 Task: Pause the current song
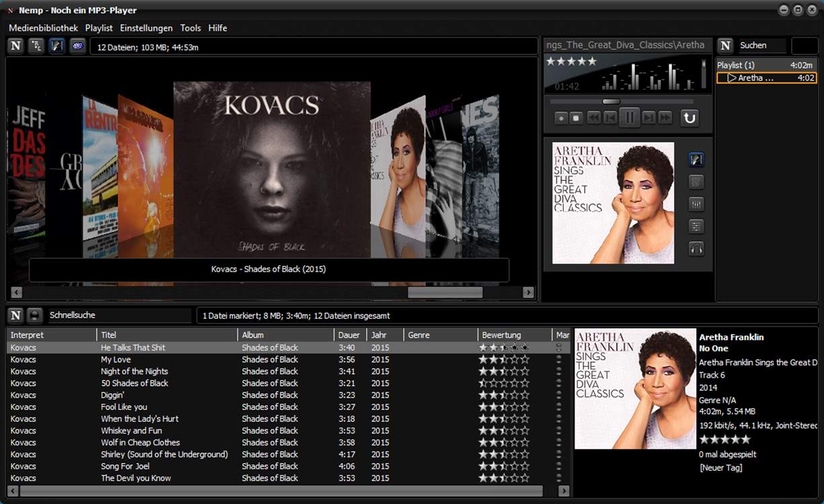(x=630, y=118)
